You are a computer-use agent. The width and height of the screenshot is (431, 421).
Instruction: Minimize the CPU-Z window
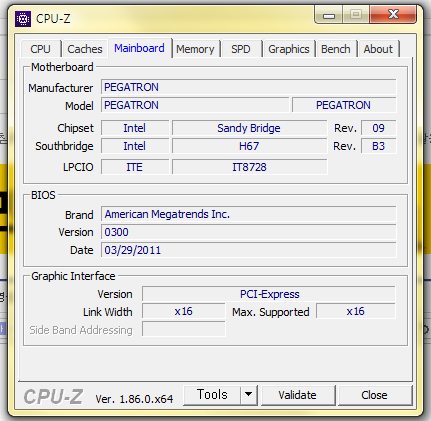(x=329, y=16)
